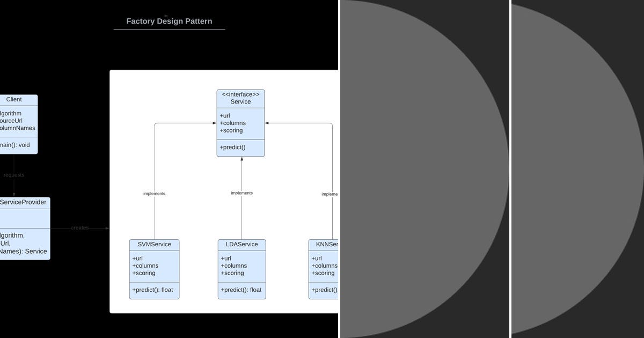644x338 pixels.
Task: Select the predict() method in Service
Action: [x=231, y=147]
